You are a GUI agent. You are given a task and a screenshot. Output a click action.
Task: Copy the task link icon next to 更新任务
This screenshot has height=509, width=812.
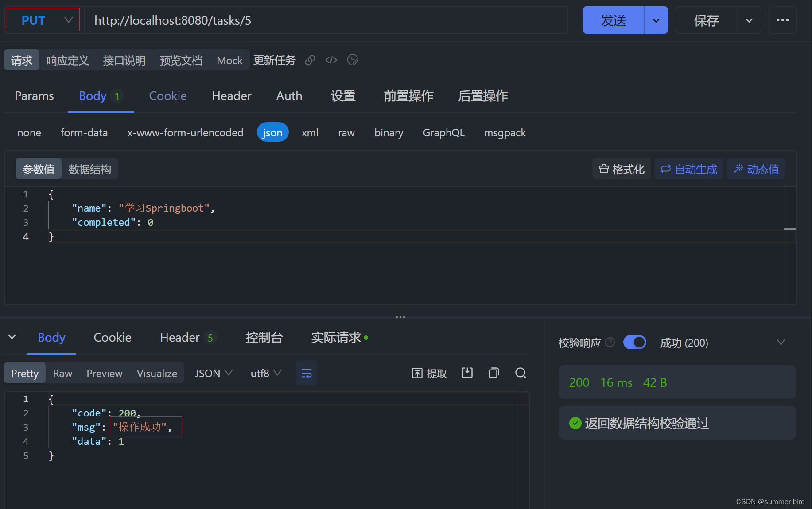pyautogui.click(x=310, y=60)
